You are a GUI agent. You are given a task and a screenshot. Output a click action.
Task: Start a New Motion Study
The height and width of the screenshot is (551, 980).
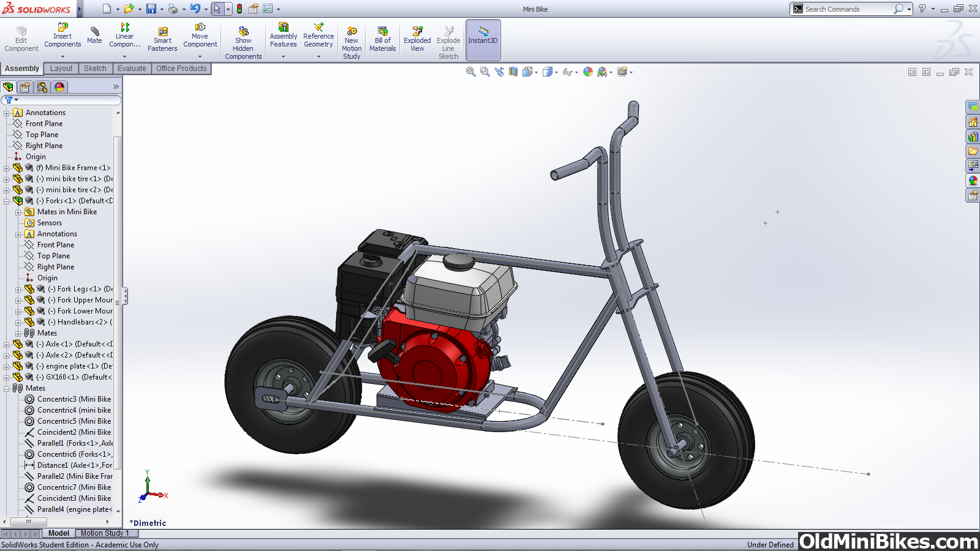click(x=352, y=43)
